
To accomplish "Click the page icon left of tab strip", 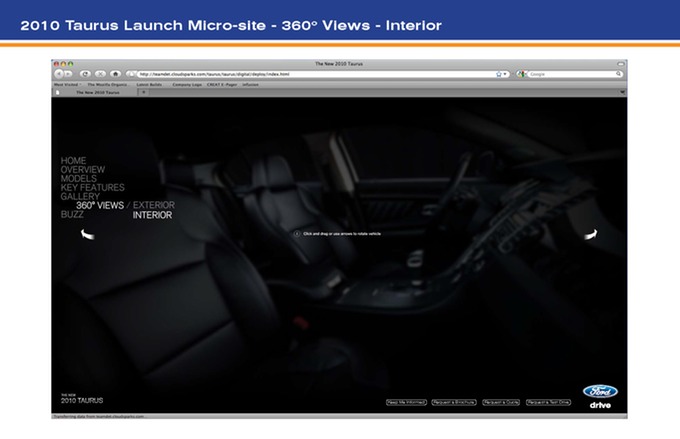I will click(57, 92).
